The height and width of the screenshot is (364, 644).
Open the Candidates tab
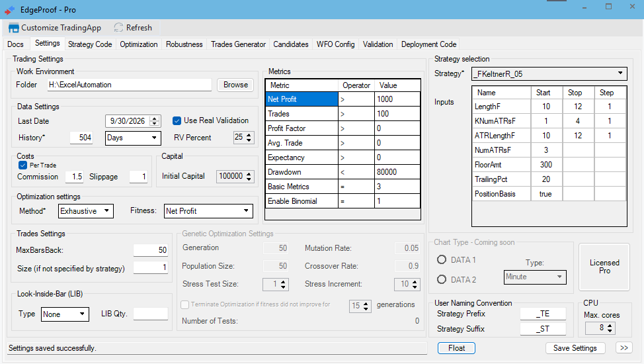[291, 44]
